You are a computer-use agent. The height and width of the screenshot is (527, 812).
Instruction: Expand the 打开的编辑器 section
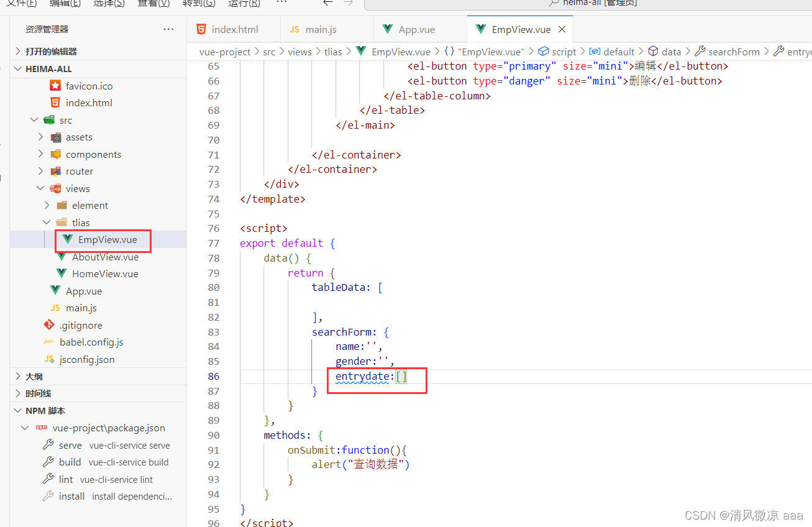coord(17,52)
